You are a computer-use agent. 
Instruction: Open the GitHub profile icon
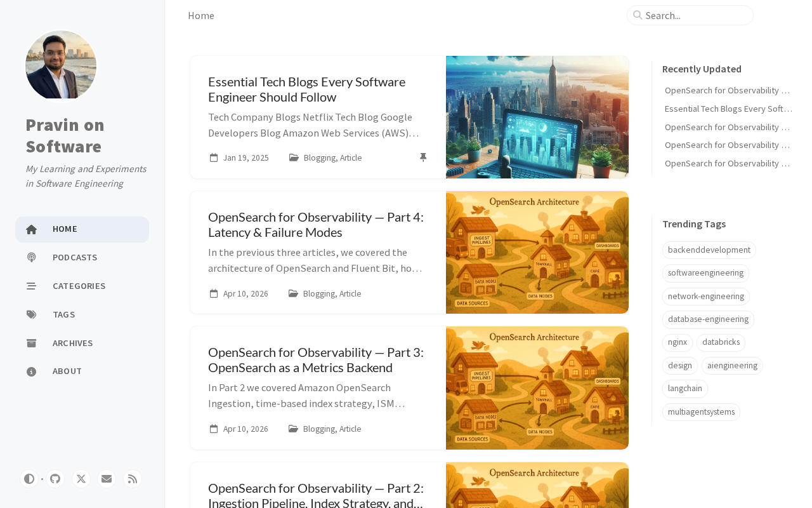coord(55,479)
